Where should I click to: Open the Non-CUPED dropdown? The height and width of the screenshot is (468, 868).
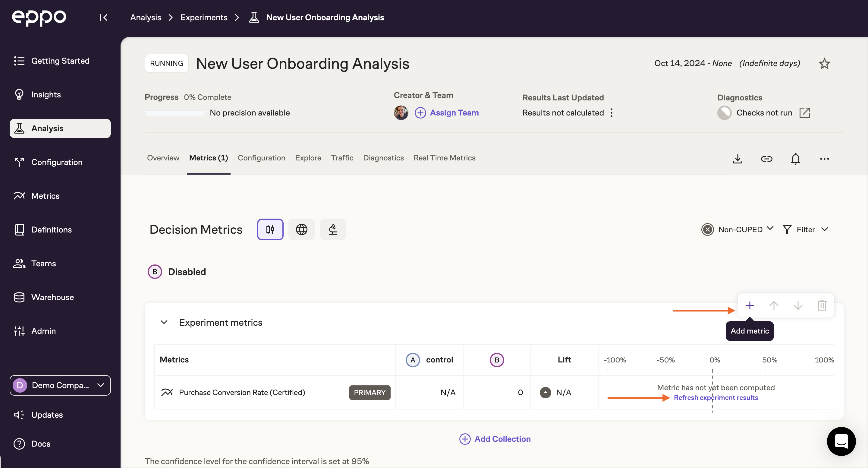[x=737, y=229]
